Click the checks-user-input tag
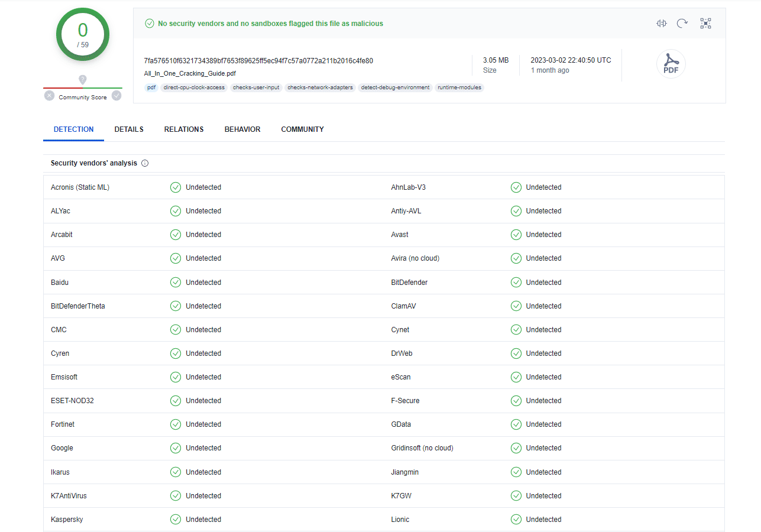Image resolution: width=761 pixels, height=532 pixels. coord(256,87)
